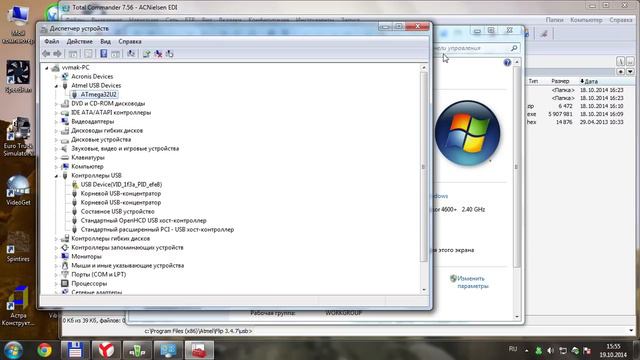Image resolution: width=640 pixels, height=360 pixels.
Task: Select Стандартный OpenHCD USB хост-контроллер
Action: click(144, 220)
